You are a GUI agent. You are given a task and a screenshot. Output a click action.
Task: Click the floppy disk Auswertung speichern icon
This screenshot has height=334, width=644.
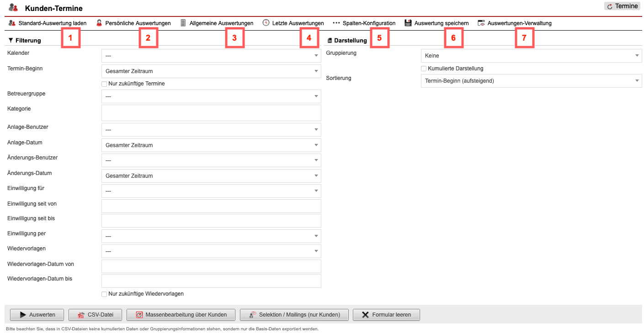coord(408,23)
